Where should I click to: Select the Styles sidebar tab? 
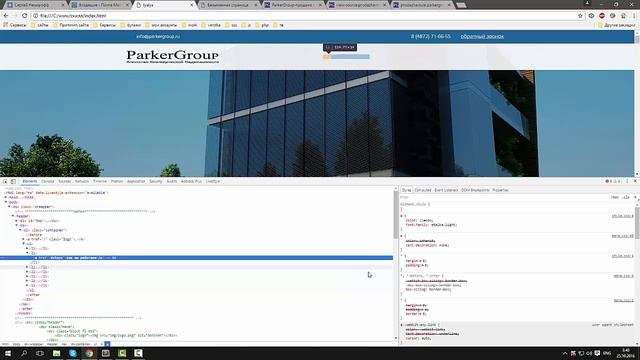pyautogui.click(x=407, y=190)
